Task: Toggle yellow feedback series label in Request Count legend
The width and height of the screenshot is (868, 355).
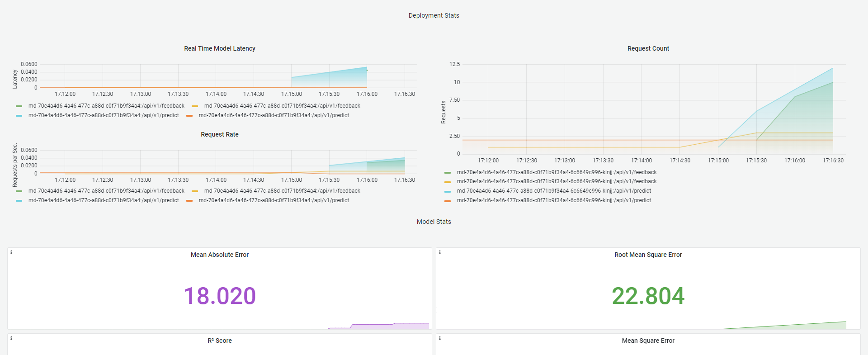Action: 557,181
